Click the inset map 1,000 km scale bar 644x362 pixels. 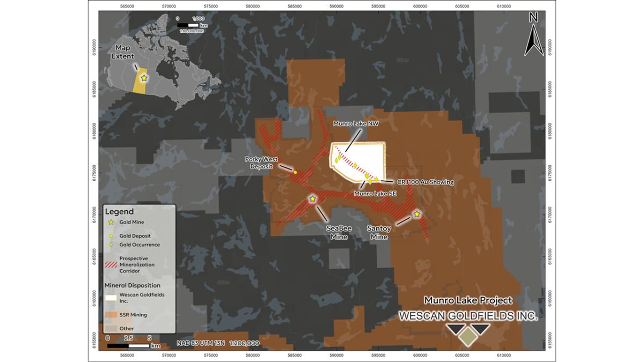[188, 25]
